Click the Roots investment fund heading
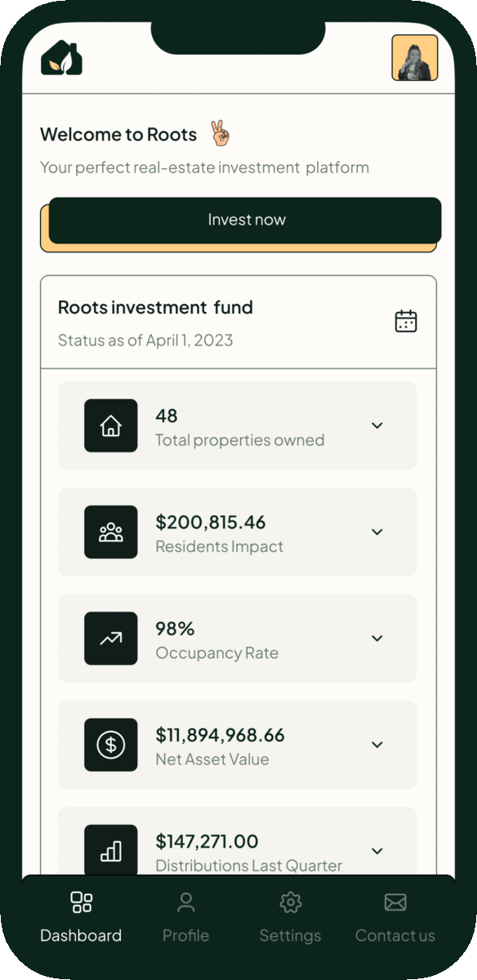 155,307
